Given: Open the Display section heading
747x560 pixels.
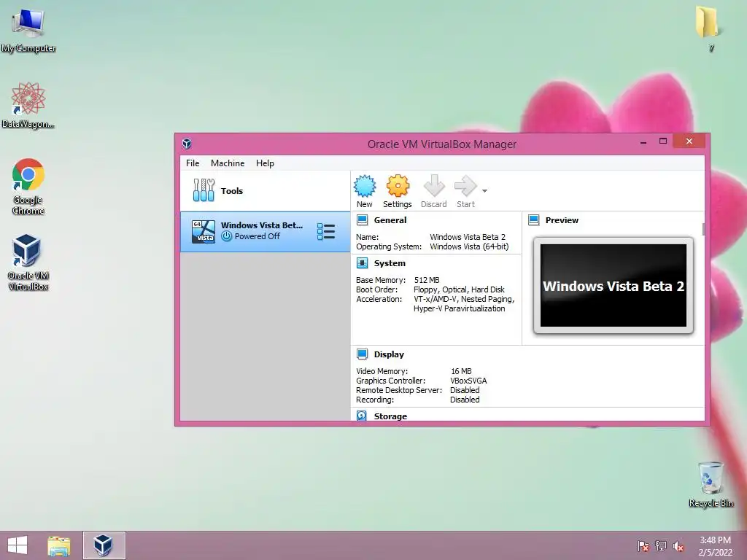Looking at the screenshot, I should 389,354.
